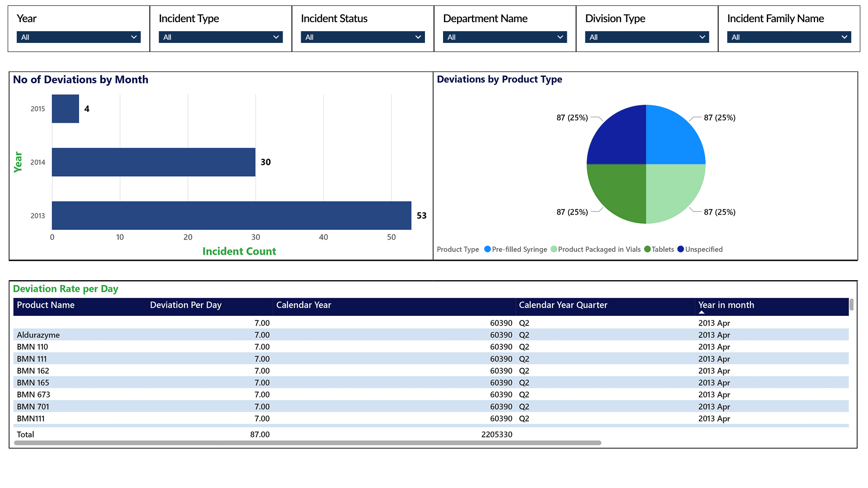868x488 pixels.
Task: Select the Aldurazyme table row
Action: click(x=38, y=335)
